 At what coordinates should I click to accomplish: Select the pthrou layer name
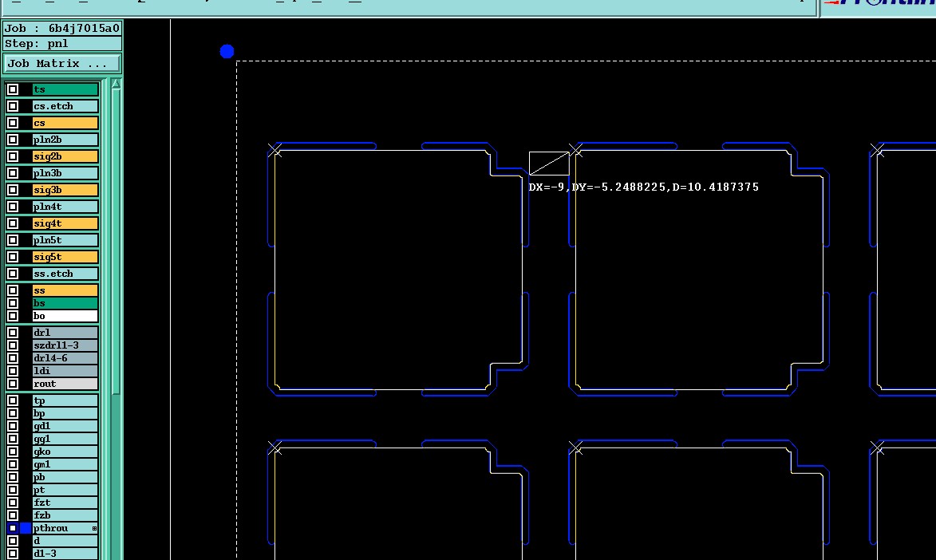(65, 528)
